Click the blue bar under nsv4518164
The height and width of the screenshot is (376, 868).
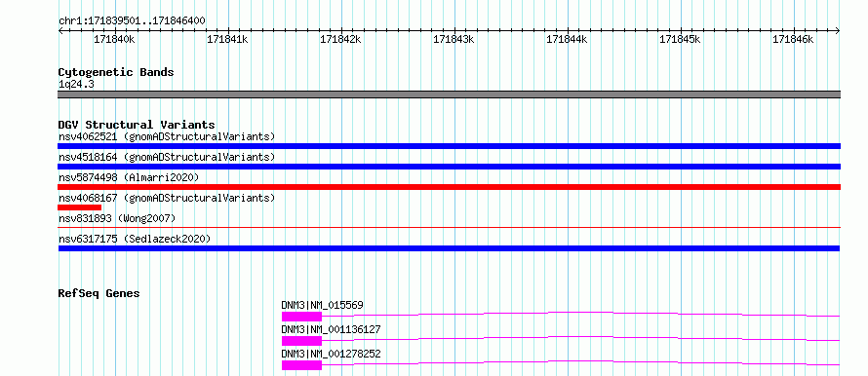(449, 167)
